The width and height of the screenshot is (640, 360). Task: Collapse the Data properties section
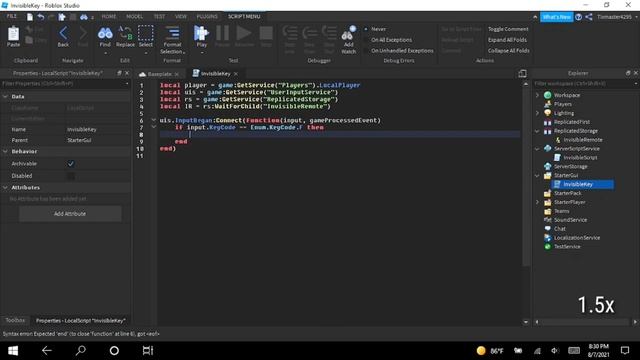(x=5, y=97)
